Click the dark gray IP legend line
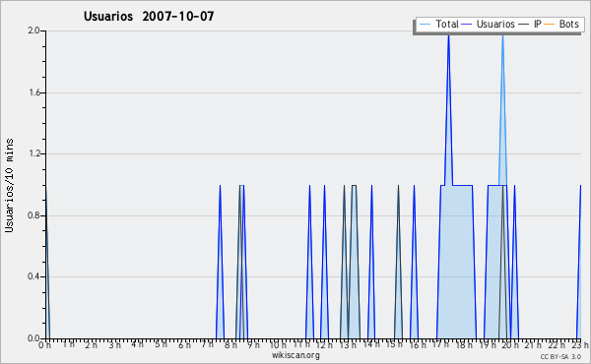This screenshot has height=364, width=591. pos(524,25)
